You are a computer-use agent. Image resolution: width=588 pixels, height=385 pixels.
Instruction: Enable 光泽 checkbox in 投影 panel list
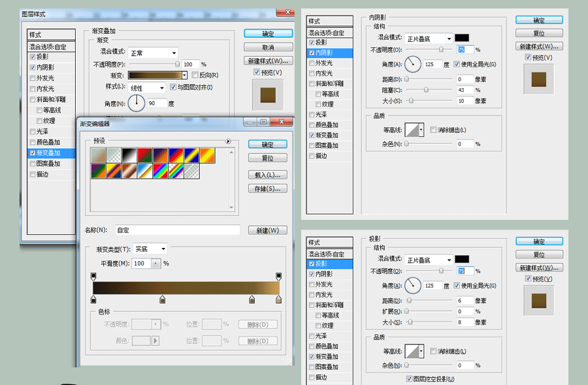(x=312, y=336)
